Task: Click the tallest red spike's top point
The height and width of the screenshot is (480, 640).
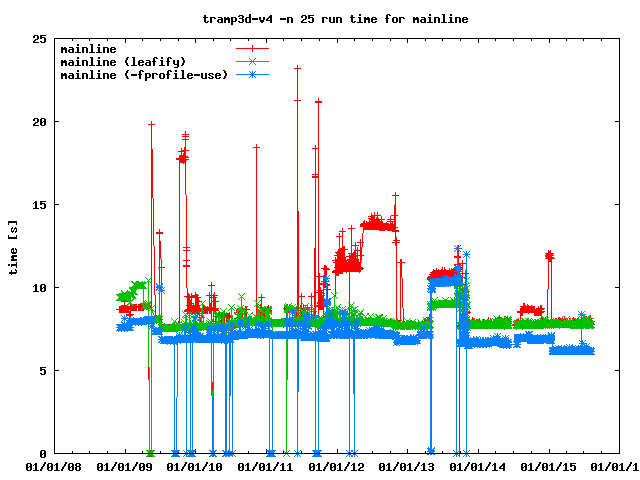Action: (x=297, y=68)
